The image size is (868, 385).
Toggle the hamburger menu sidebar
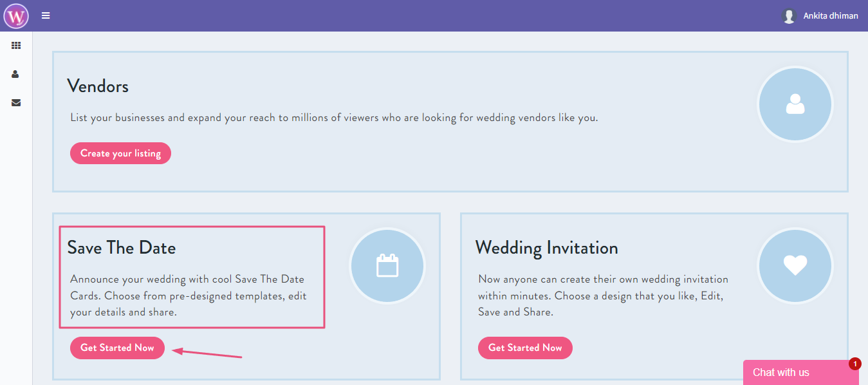46,15
